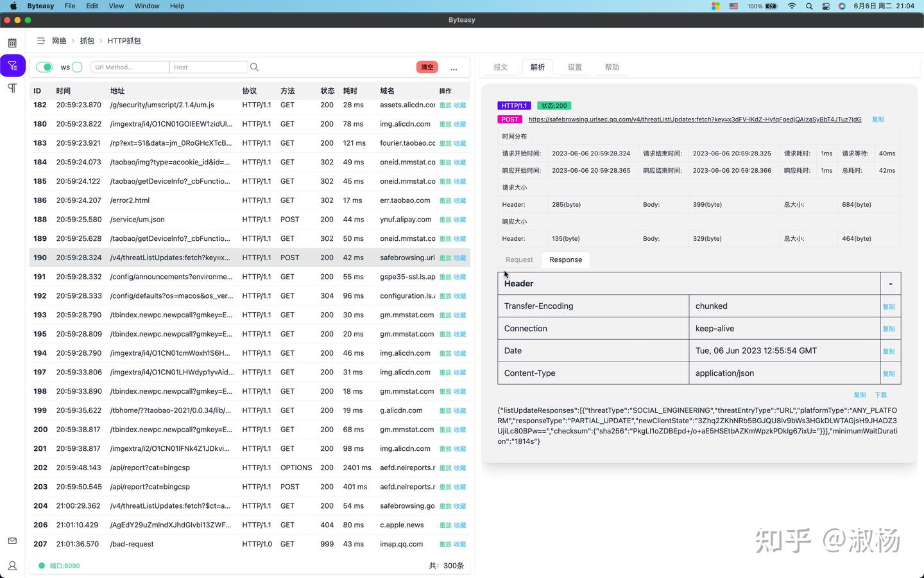Click the search magnifier beside Host field
The image size is (924, 578).
[255, 67]
